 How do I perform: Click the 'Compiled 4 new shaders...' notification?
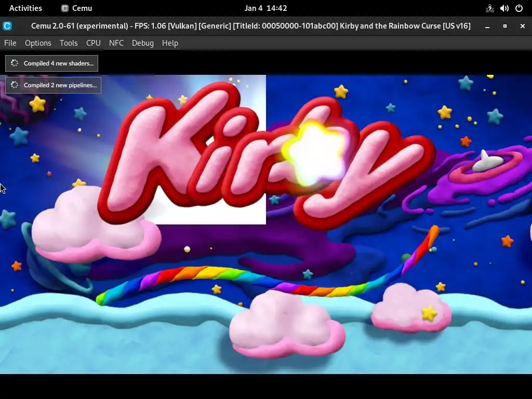pyautogui.click(x=51, y=63)
